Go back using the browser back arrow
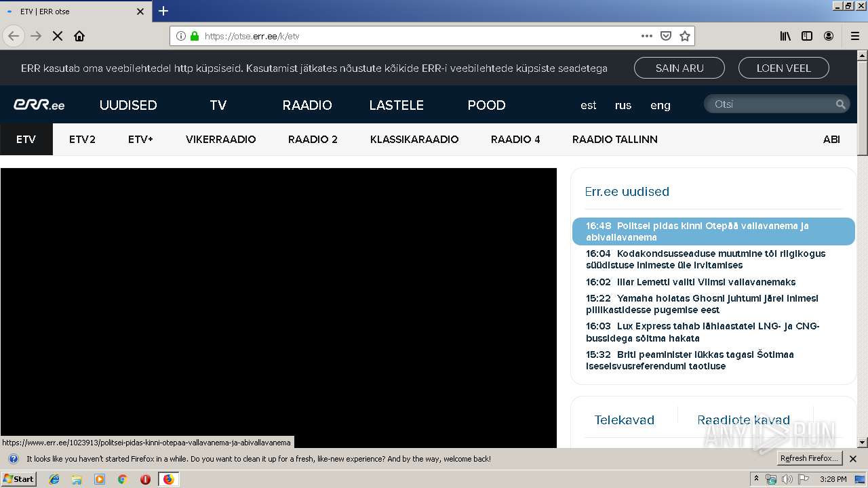Image resolution: width=868 pixels, height=488 pixels. click(x=14, y=36)
